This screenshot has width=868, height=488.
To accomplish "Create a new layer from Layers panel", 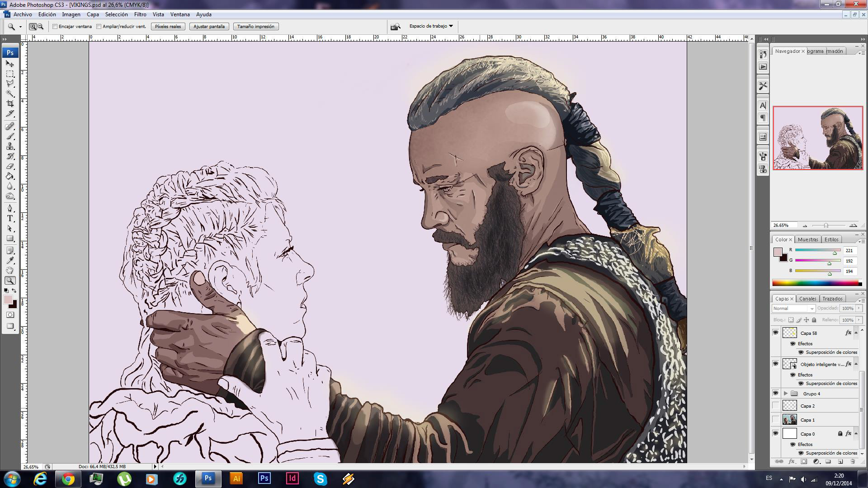I will point(840,462).
